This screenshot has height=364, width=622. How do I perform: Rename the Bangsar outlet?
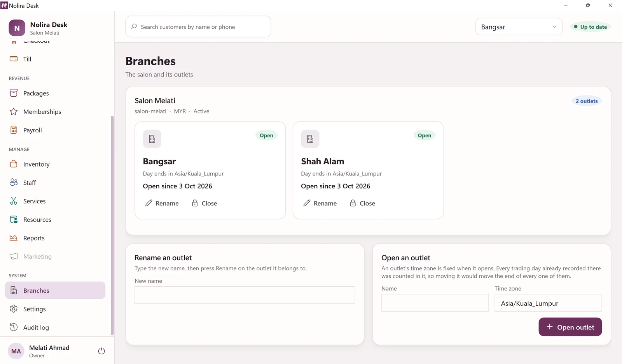tap(162, 203)
